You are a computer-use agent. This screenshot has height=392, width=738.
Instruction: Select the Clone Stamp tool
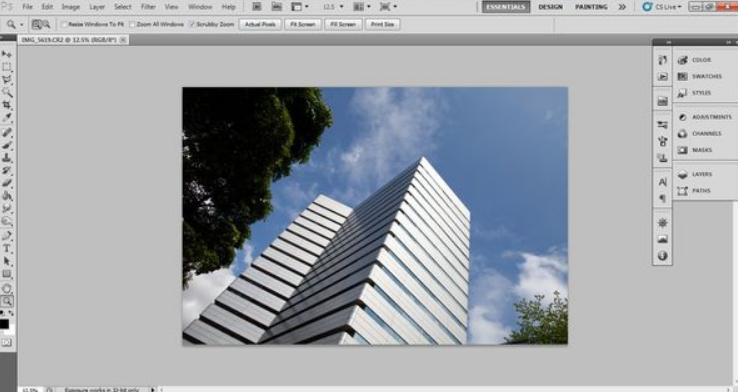(7, 158)
